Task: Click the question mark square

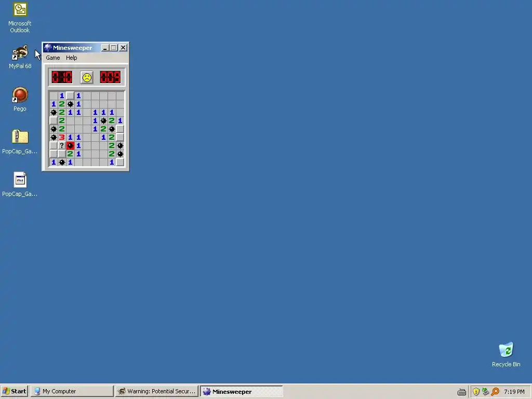Action: [62, 145]
